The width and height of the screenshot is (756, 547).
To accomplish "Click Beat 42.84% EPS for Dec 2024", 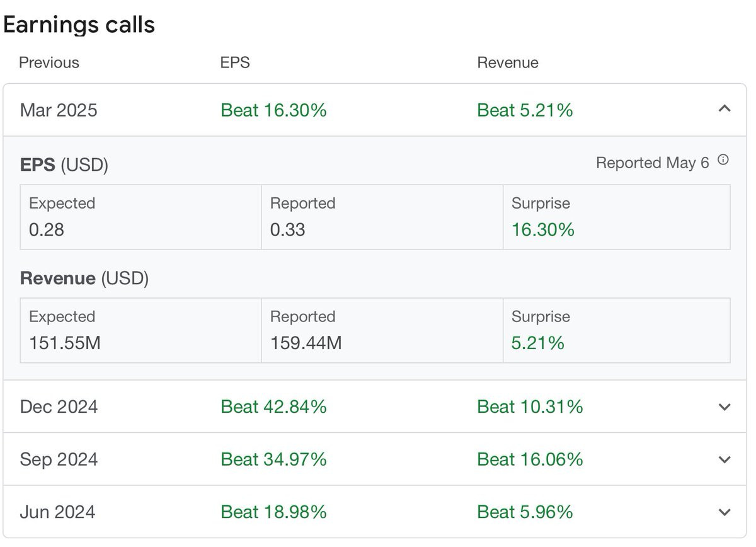I will [273, 406].
